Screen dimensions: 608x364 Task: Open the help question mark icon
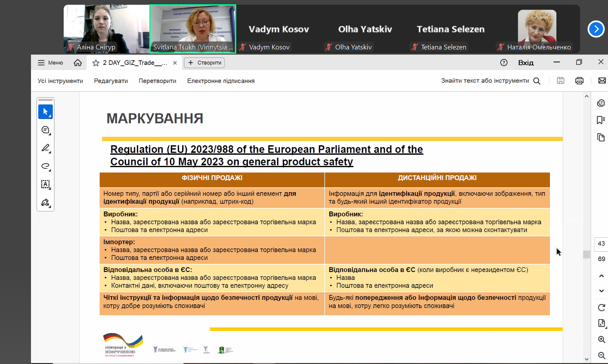pyautogui.click(x=504, y=63)
